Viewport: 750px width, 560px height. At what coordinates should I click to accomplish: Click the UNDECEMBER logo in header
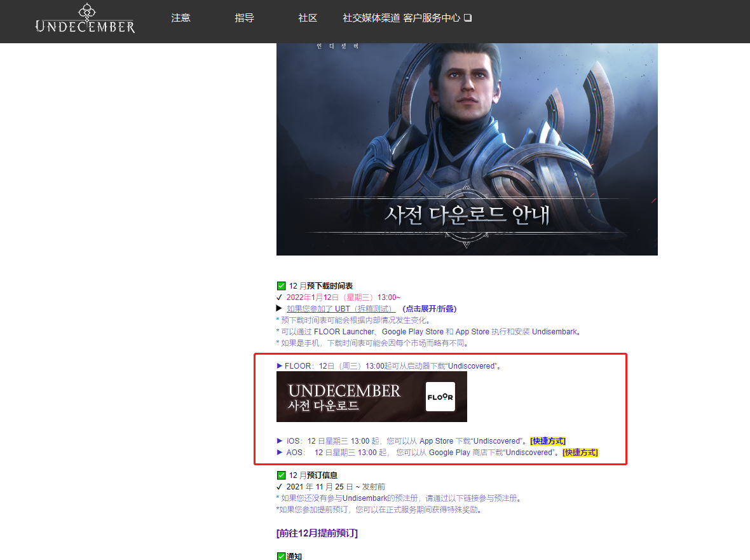[85, 18]
